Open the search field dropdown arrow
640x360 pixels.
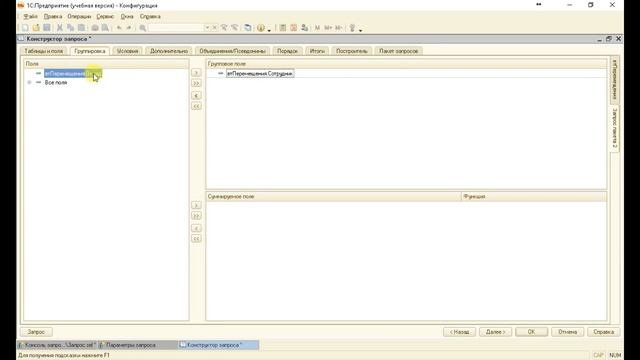tap(207, 28)
